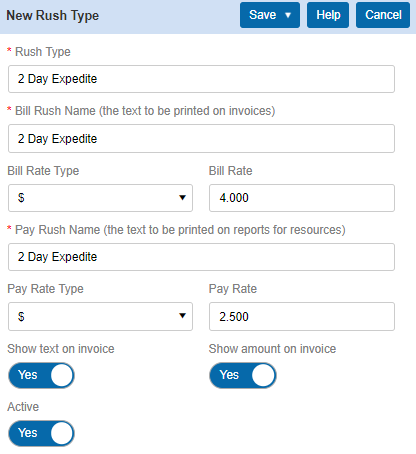The width and height of the screenshot is (416, 454).
Task: Edit the Bill Rate value 4.000
Action: (302, 198)
